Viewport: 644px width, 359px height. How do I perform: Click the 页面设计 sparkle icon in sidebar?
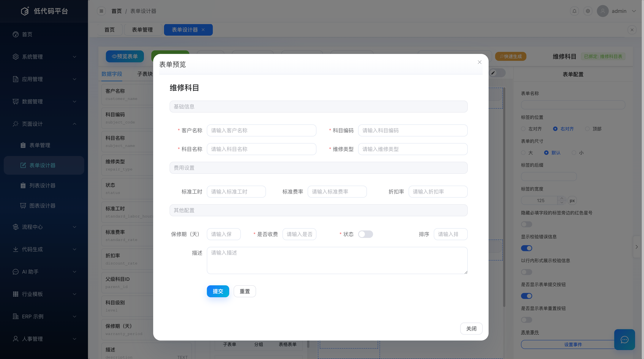tap(15, 124)
